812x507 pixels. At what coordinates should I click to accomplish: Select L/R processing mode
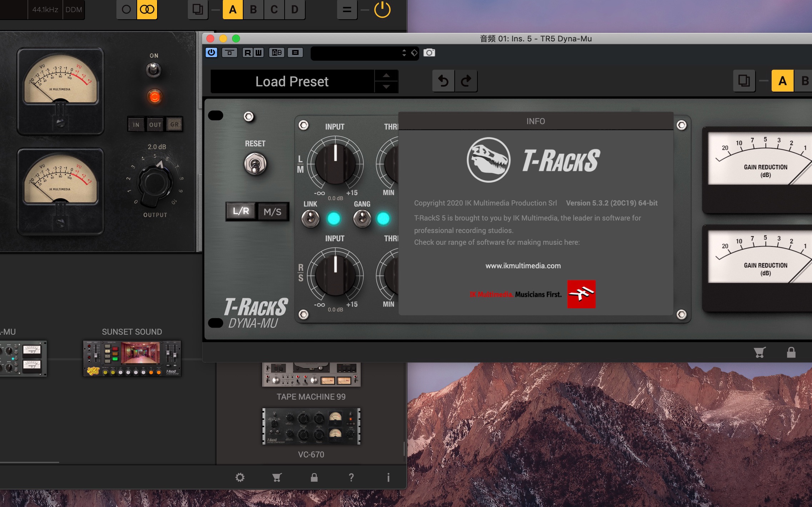point(241,211)
